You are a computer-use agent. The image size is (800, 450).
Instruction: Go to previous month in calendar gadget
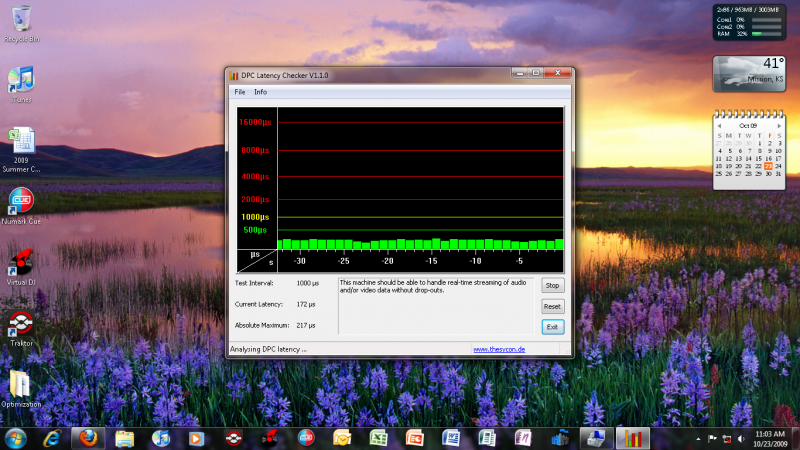point(721,126)
